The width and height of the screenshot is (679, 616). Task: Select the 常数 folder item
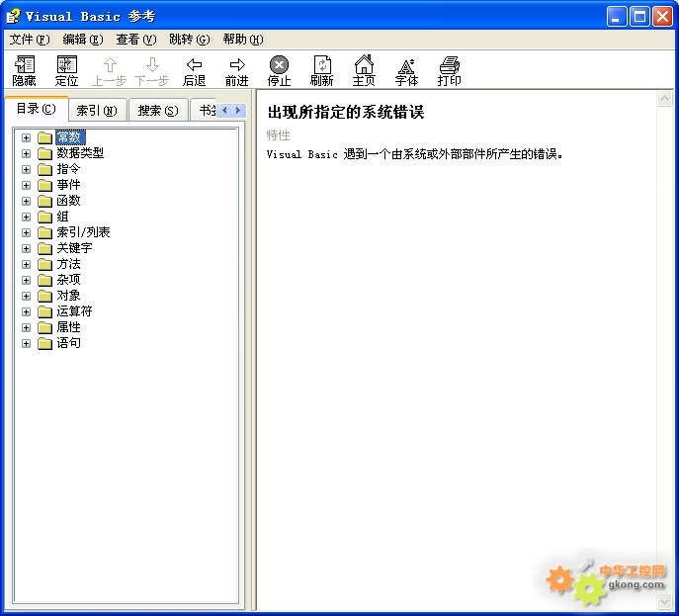(x=70, y=137)
